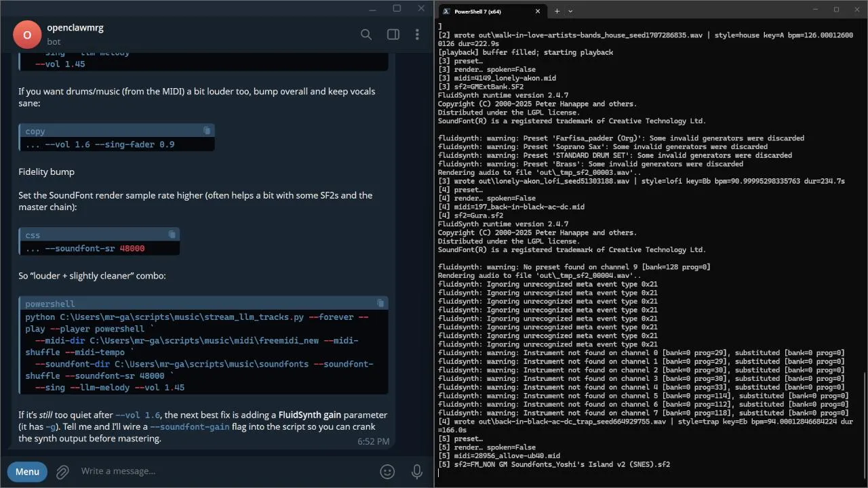Screen dimensions: 868x488
Task: Minimize the Telegram window
Action: click(372, 8)
